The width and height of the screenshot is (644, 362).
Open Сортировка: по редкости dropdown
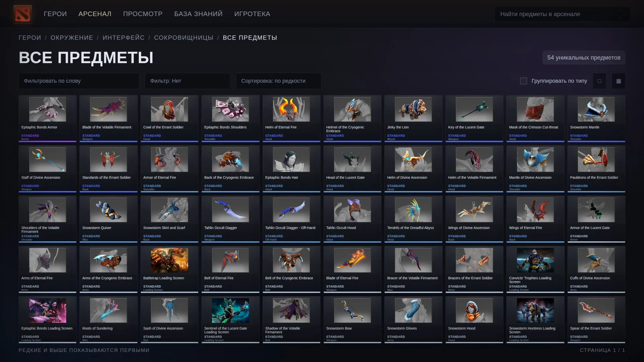278,81
